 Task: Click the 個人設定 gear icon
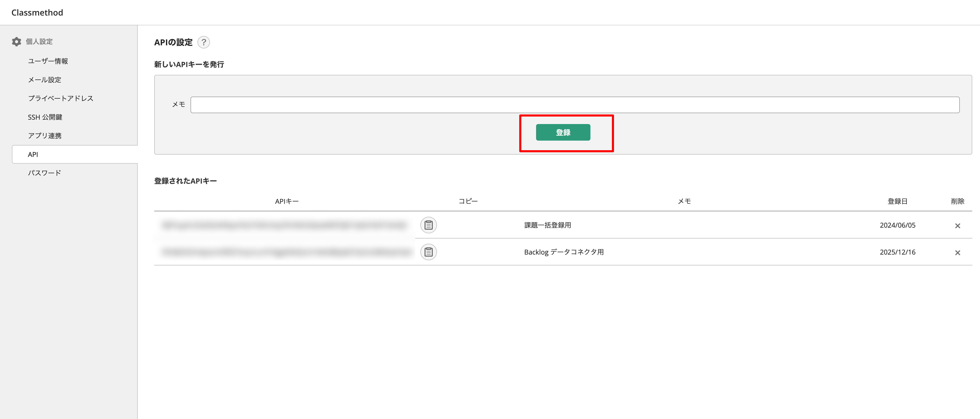pyautogui.click(x=16, y=41)
